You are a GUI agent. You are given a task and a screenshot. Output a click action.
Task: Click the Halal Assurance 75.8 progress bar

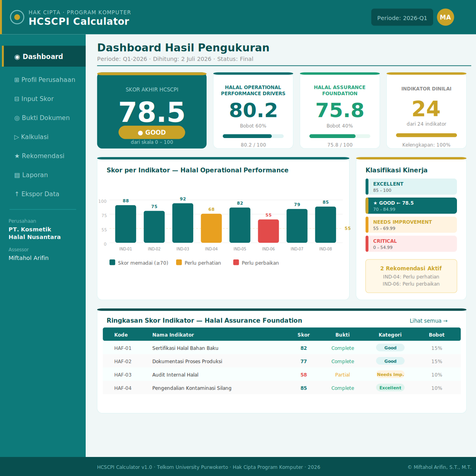click(340, 136)
